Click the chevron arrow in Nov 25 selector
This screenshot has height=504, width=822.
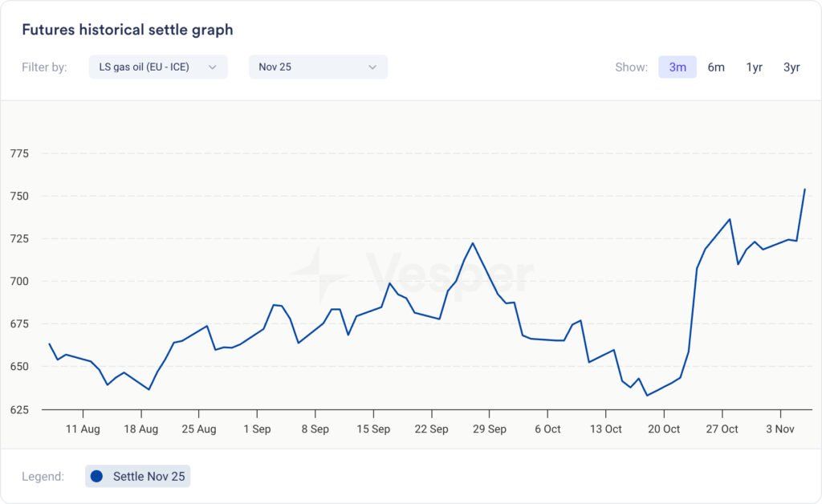372,67
